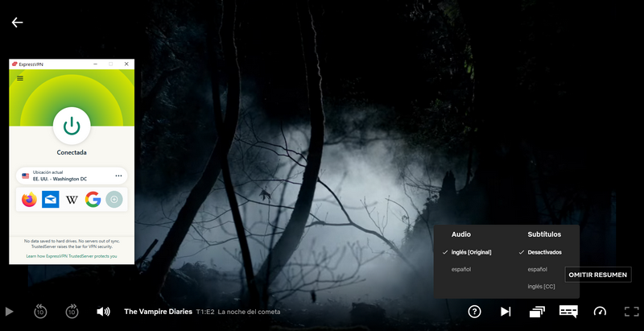Toggle the ExpressVPN power button
Screen dimensions: 644x331
[x=72, y=126]
